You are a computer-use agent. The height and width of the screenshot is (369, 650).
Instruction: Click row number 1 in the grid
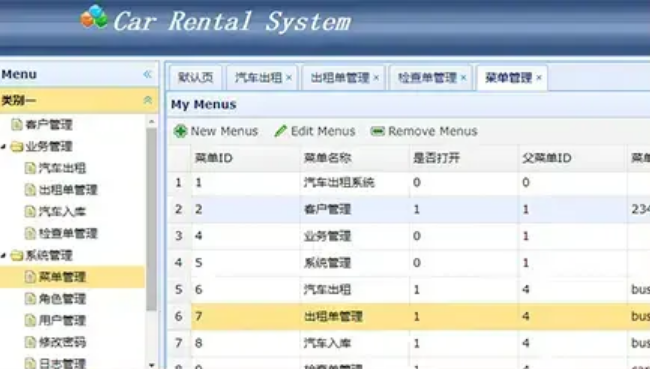[179, 182]
